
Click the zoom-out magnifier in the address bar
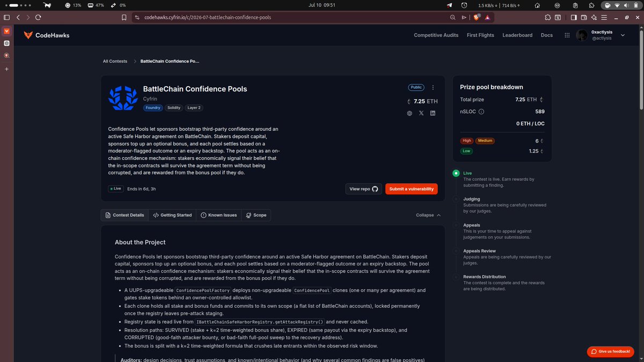(452, 17)
